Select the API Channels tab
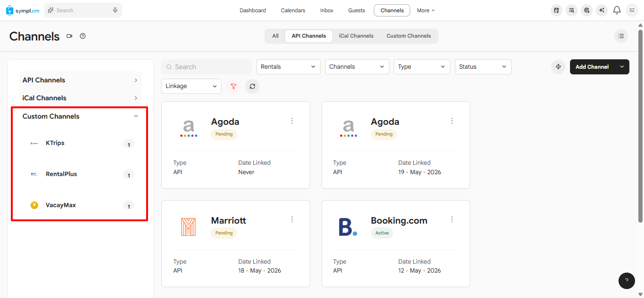The width and height of the screenshot is (644, 298). tap(309, 36)
